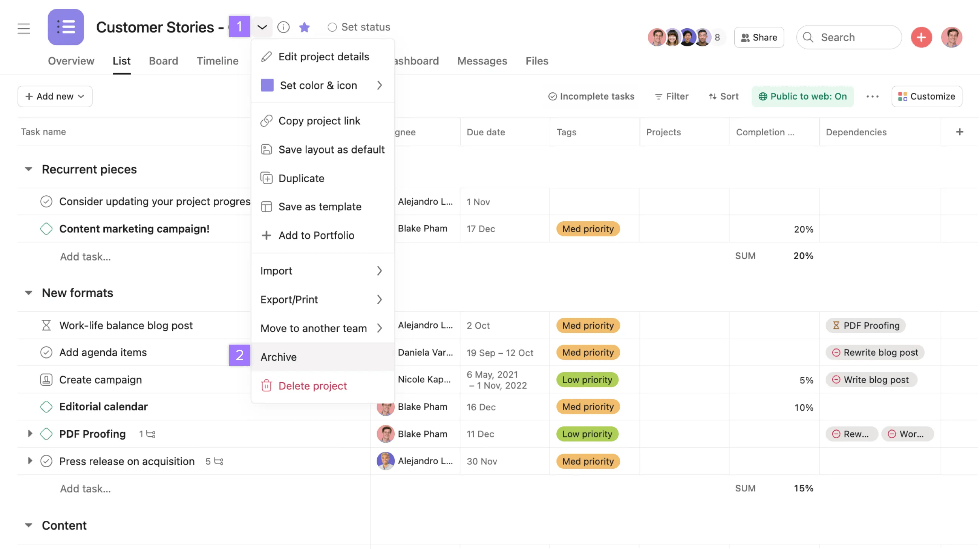Open project details with the info icon

tap(283, 27)
